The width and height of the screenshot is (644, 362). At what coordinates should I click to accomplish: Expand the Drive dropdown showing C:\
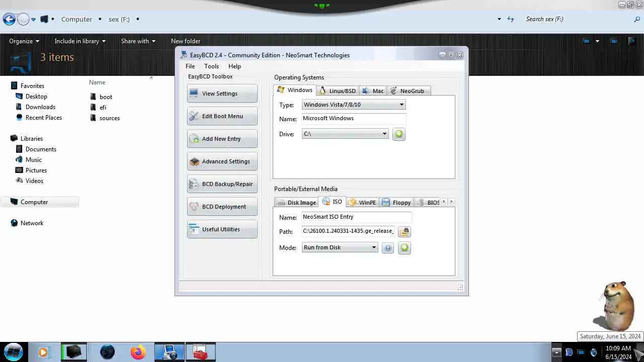[x=345, y=134]
